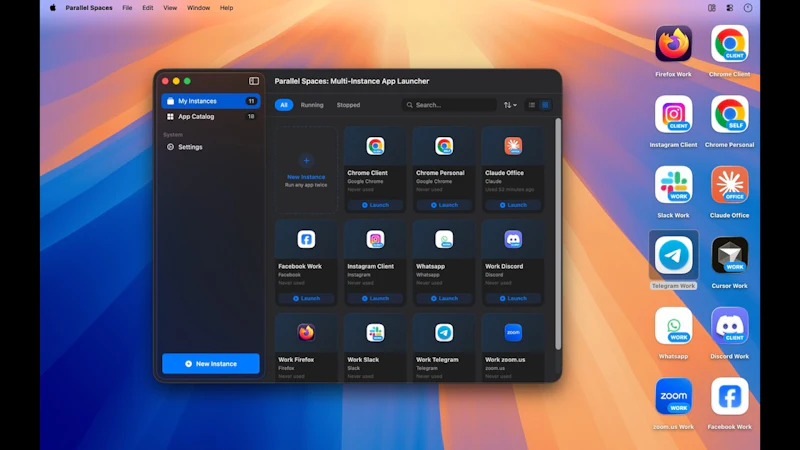The width and height of the screenshot is (800, 450).
Task: Open the Chrome Personal desktop icon
Action: tap(730, 115)
